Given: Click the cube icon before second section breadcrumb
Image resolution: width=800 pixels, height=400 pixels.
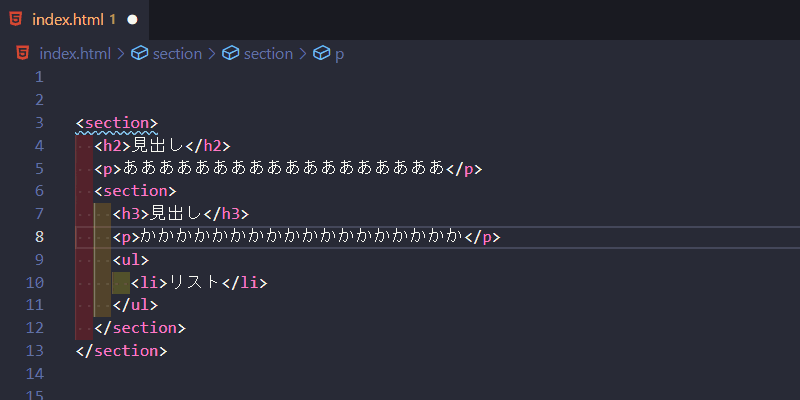Looking at the screenshot, I should tap(231, 53).
